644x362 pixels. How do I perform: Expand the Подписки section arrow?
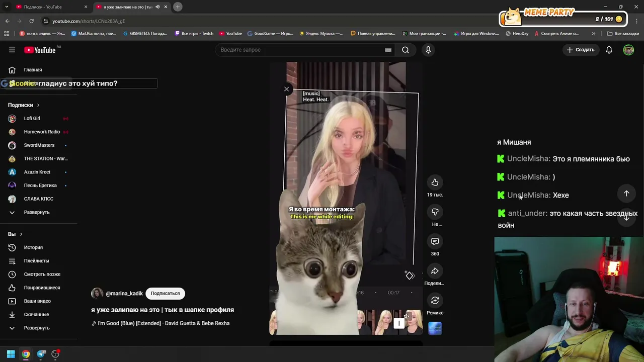[38, 105]
